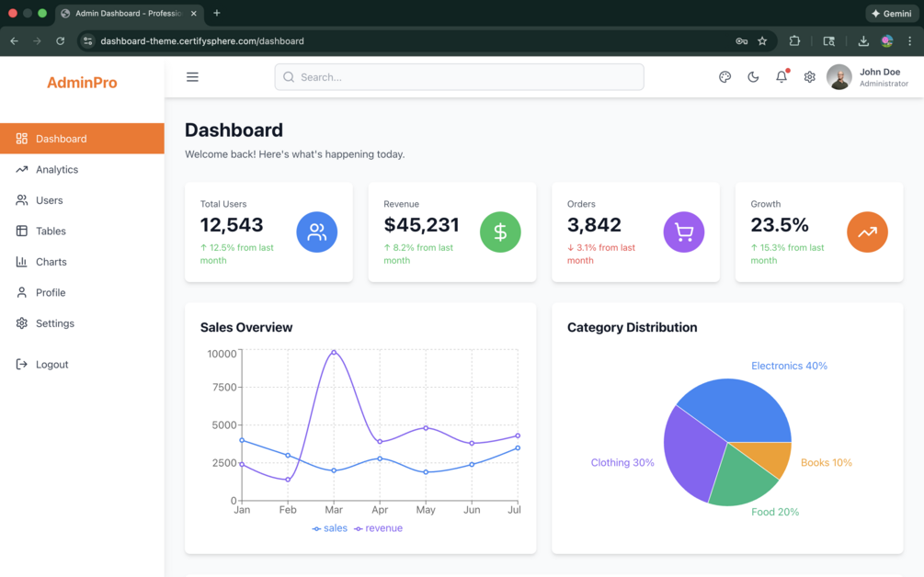Viewport: 924px width, 577px height.
Task: Click the green Revenue dollar icon
Action: coord(500,232)
